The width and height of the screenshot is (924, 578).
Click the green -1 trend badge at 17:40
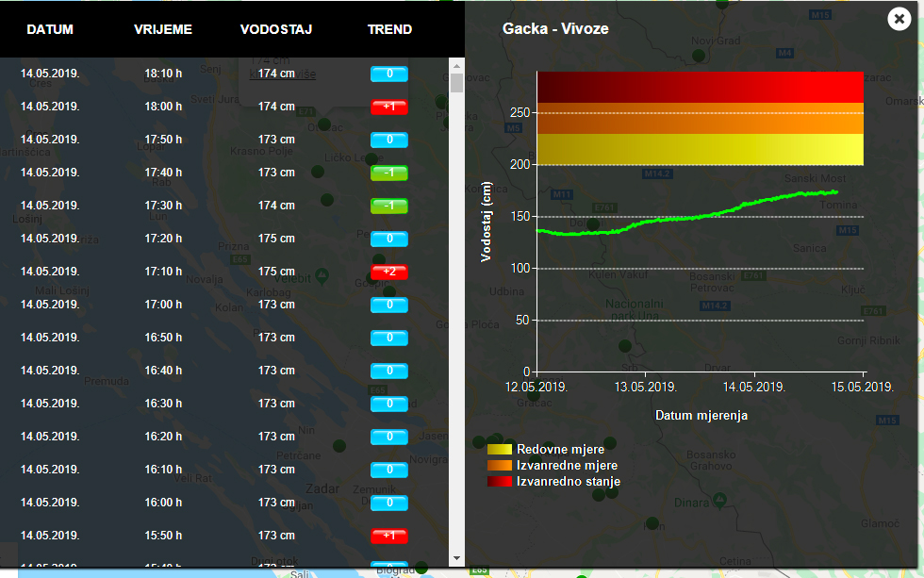pyautogui.click(x=389, y=173)
